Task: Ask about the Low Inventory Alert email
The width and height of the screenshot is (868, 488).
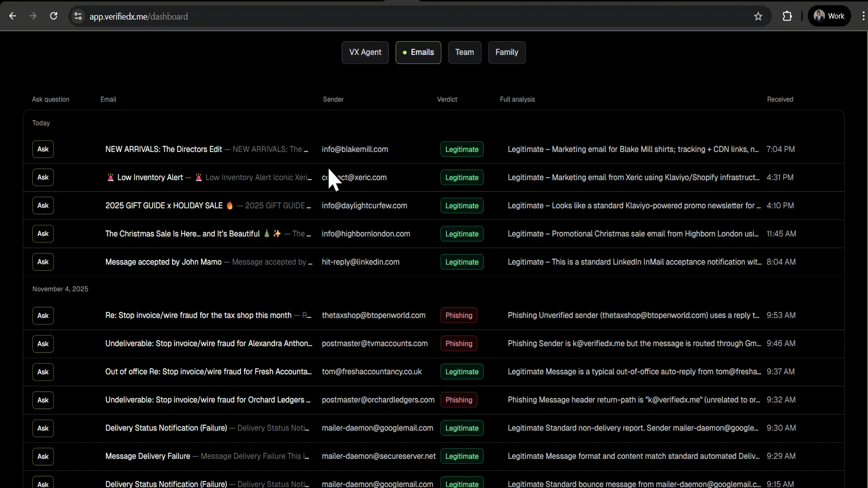Action: pos(43,177)
